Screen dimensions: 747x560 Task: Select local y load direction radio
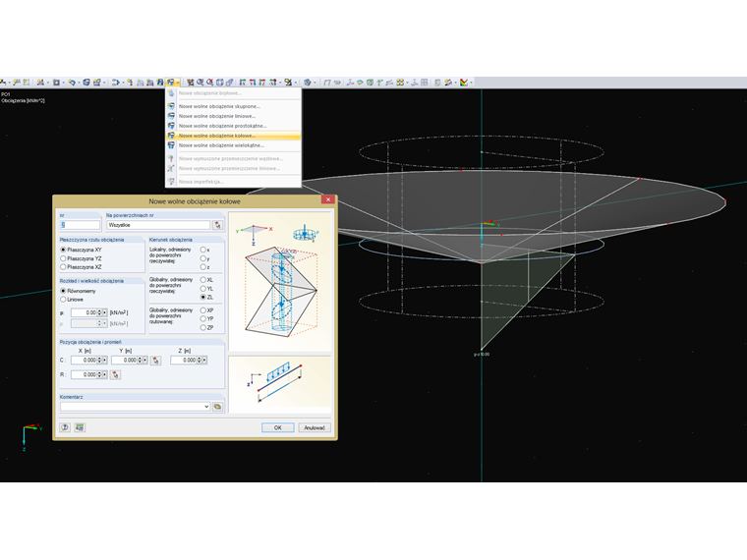pos(202,258)
